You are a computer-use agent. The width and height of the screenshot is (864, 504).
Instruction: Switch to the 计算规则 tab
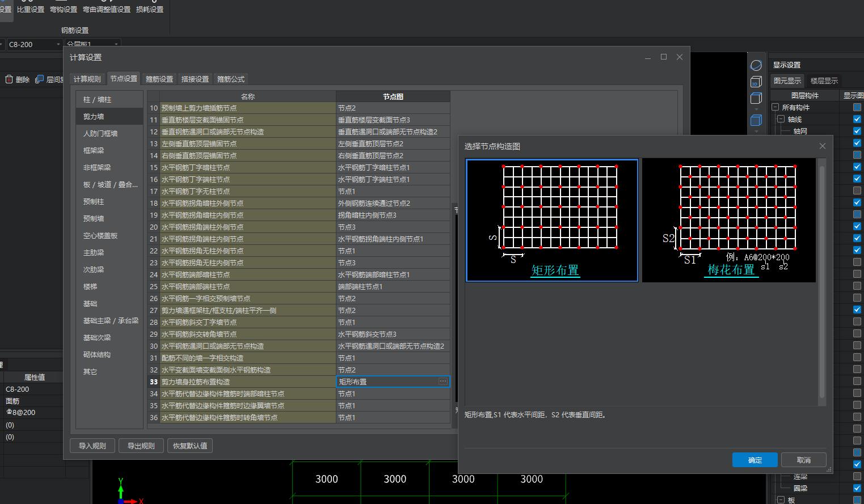[x=87, y=79]
